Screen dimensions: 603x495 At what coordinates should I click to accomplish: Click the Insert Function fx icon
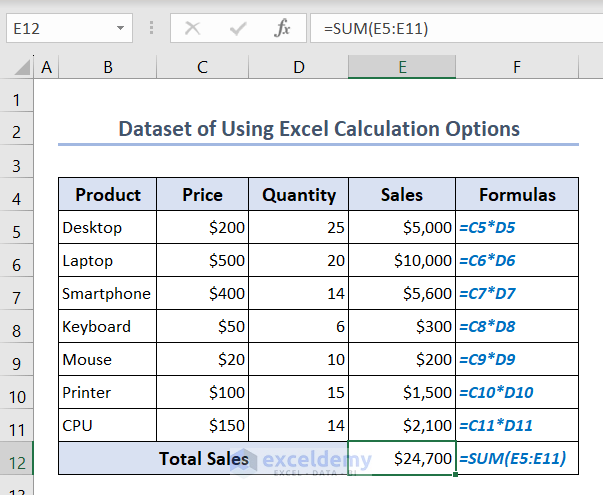[283, 28]
